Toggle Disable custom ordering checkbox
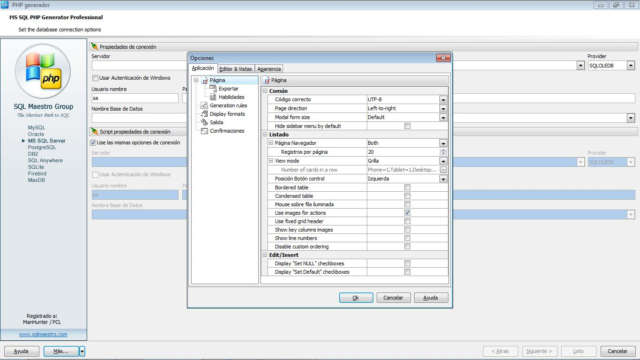Viewport: 640px width, 360px height. tap(407, 247)
